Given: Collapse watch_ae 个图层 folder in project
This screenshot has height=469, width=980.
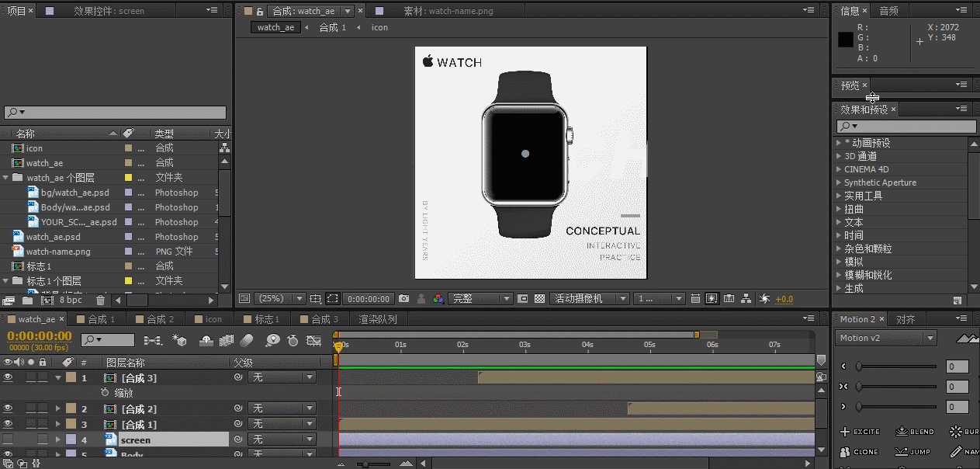Looking at the screenshot, I should tap(7, 178).
